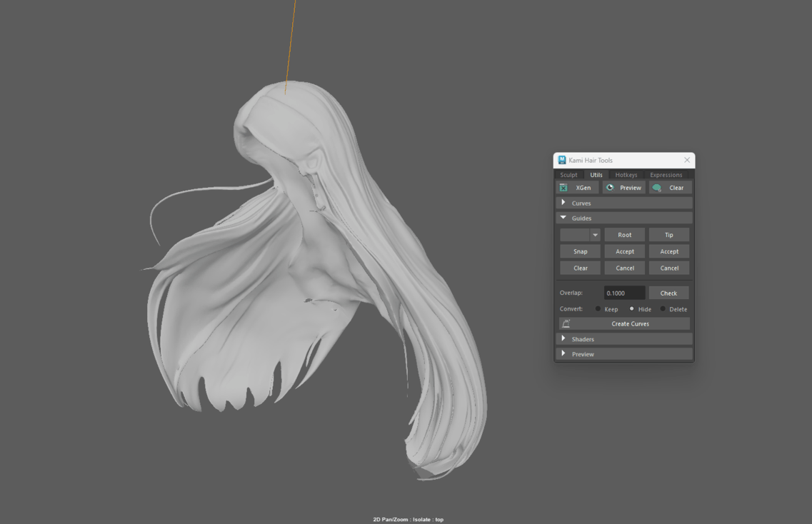812x524 pixels.
Task: Click the Preview button with eye icon
Action: coord(624,188)
